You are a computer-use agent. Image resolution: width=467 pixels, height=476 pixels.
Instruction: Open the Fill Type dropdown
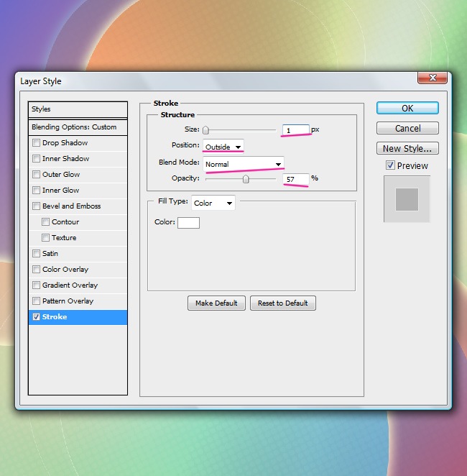pyautogui.click(x=213, y=203)
